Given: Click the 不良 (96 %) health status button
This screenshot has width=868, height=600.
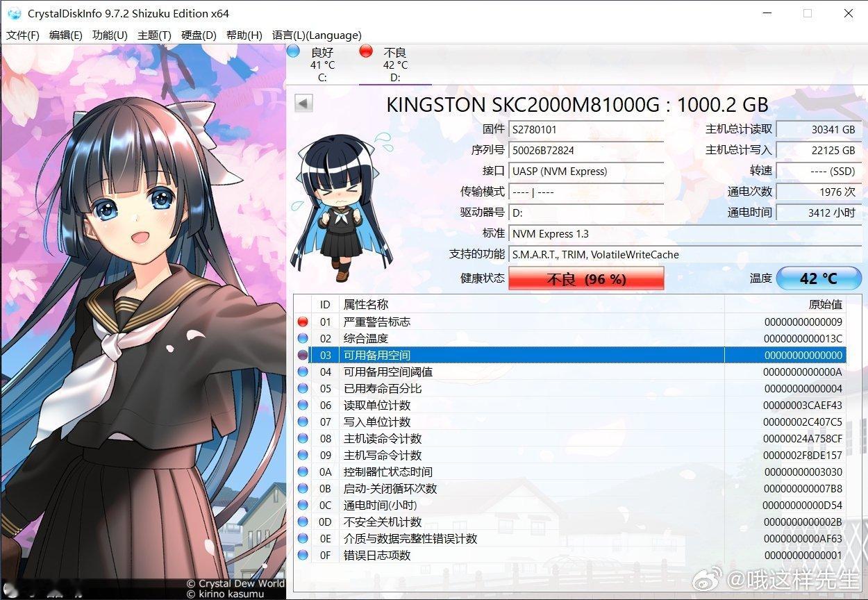Looking at the screenshot, I should [x=586, y=278].
